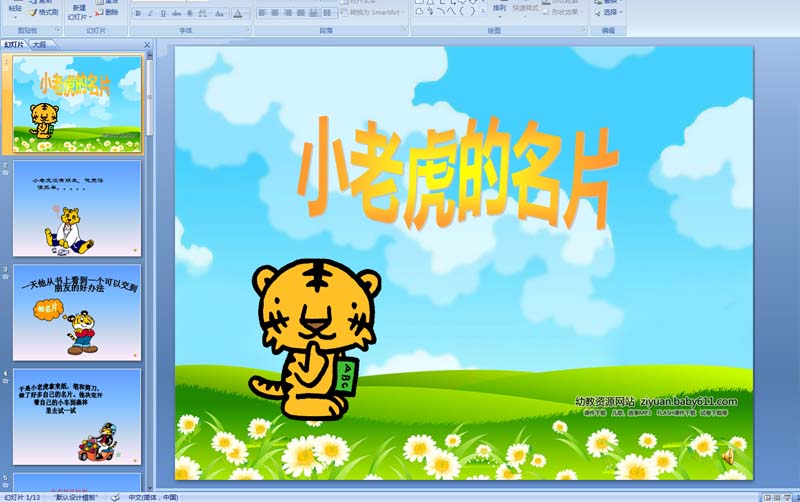Open the font (字体) group dialog launcher

click(248, 31)
